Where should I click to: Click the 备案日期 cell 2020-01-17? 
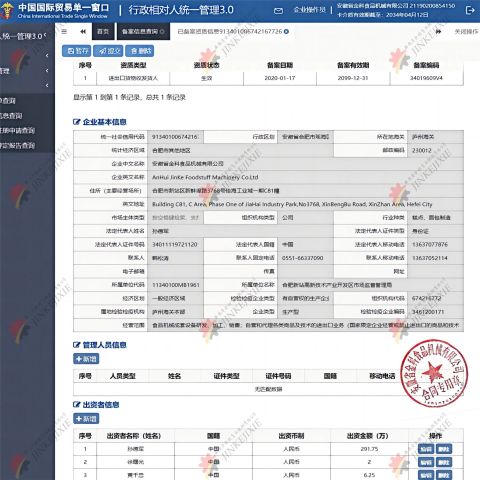coord(280,78)
